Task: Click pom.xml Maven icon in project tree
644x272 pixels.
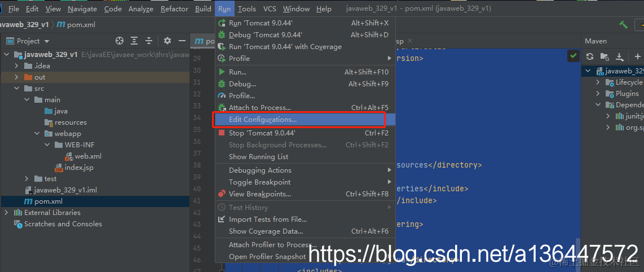Action: point(28,201)
